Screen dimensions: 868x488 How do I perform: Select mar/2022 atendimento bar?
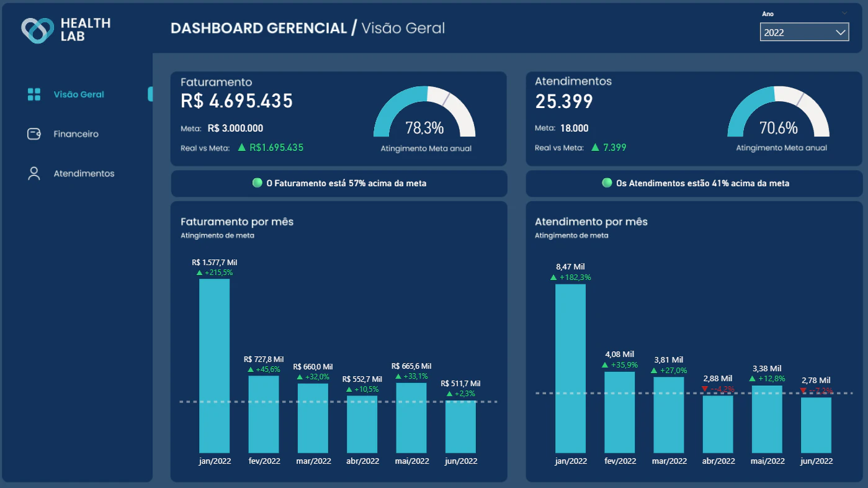[x=669, y=415]
